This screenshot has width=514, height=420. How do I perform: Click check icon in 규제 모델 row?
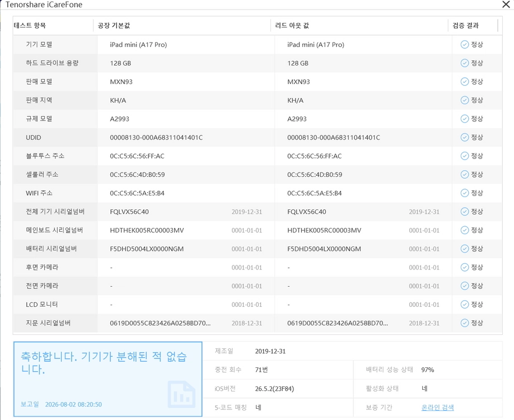[465, 119]
